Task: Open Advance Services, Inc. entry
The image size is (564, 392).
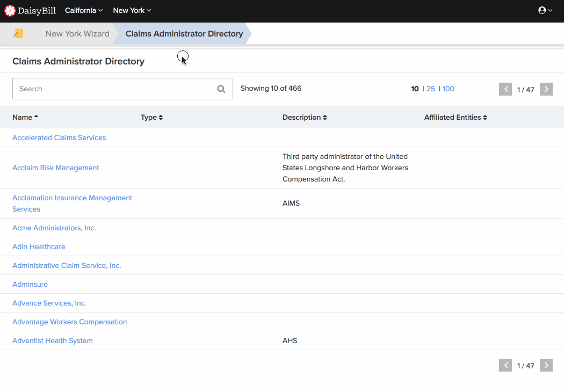Action: tap(49, 303)
